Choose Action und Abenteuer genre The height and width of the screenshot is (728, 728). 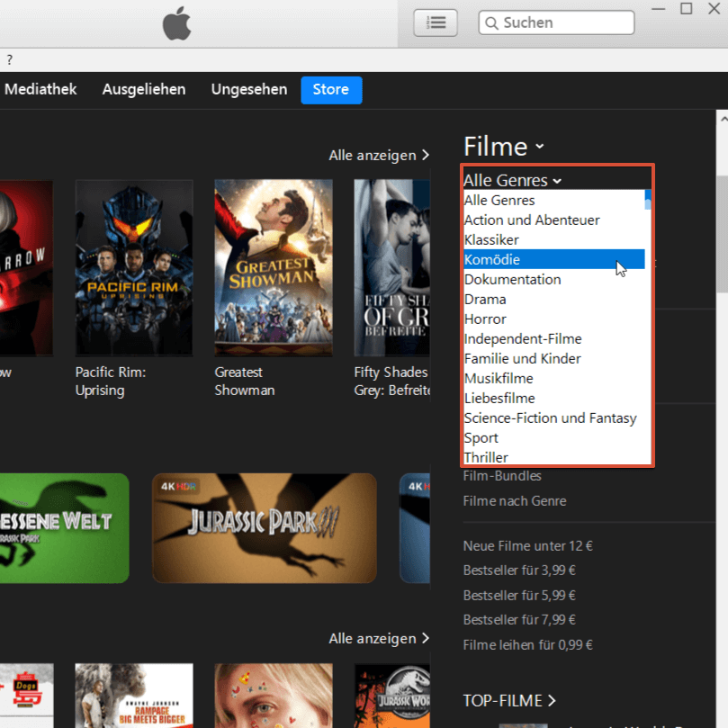(x=554, y=220)
